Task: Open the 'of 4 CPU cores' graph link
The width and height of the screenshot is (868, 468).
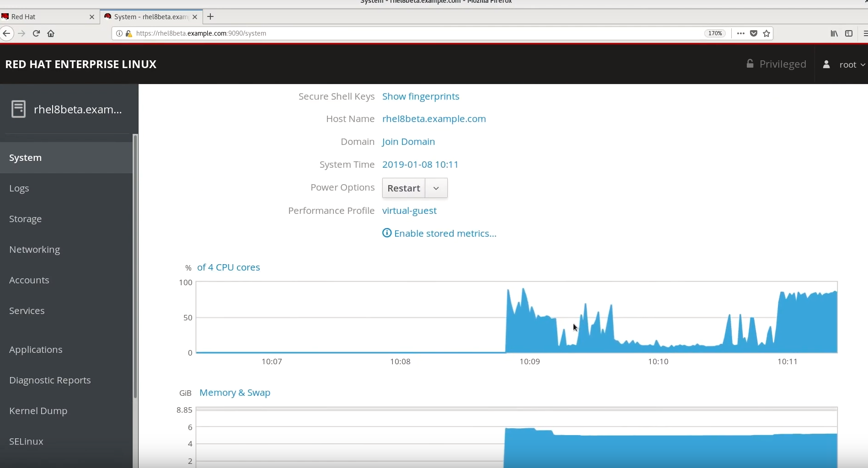Action: (228, 267)
